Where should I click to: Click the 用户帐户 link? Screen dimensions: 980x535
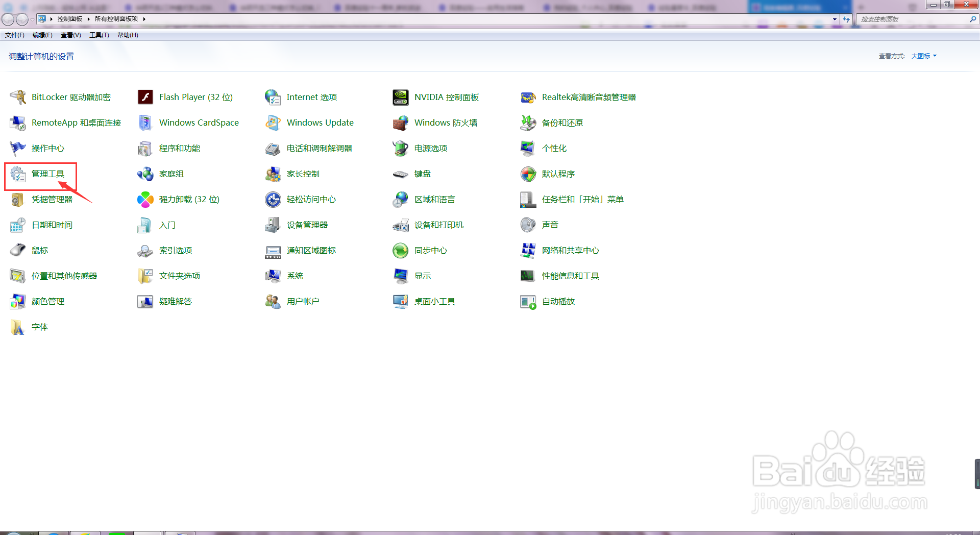point(303,301)
